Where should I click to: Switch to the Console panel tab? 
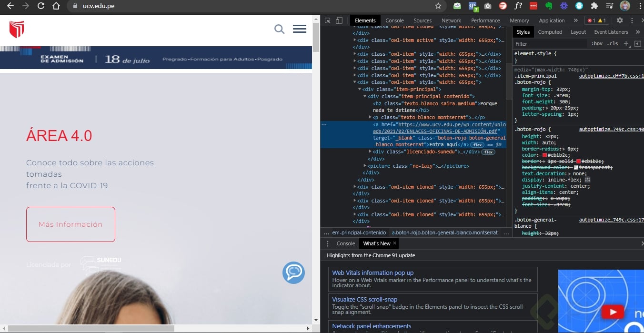click(394, 20)
